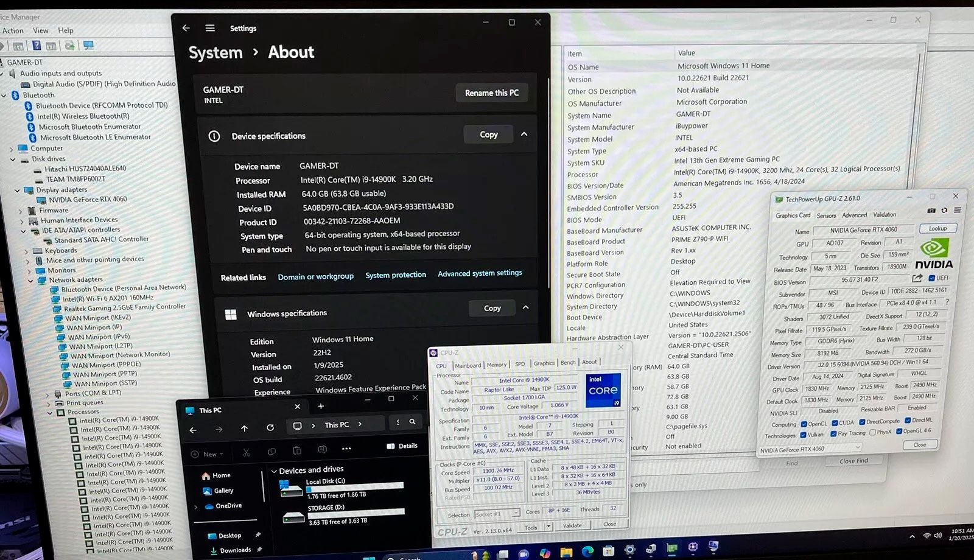Collapse the Device specifications section
Viewport: 974px width, 560px height.
tap(524, 134)
